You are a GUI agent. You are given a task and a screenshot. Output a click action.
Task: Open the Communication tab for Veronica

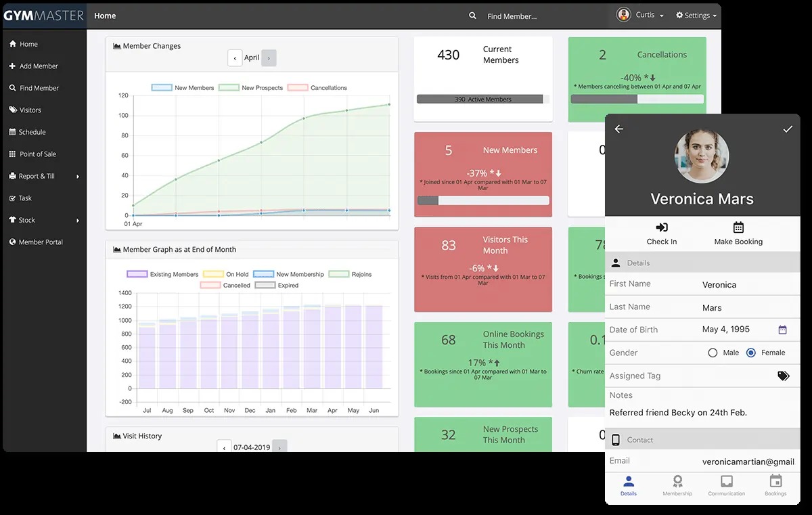point(726,486)
